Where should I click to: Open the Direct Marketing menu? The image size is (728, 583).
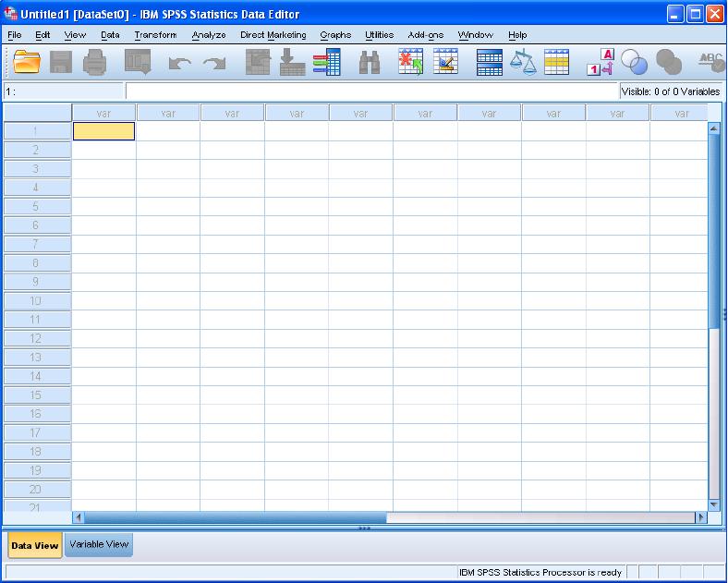(x=273, y=35)
